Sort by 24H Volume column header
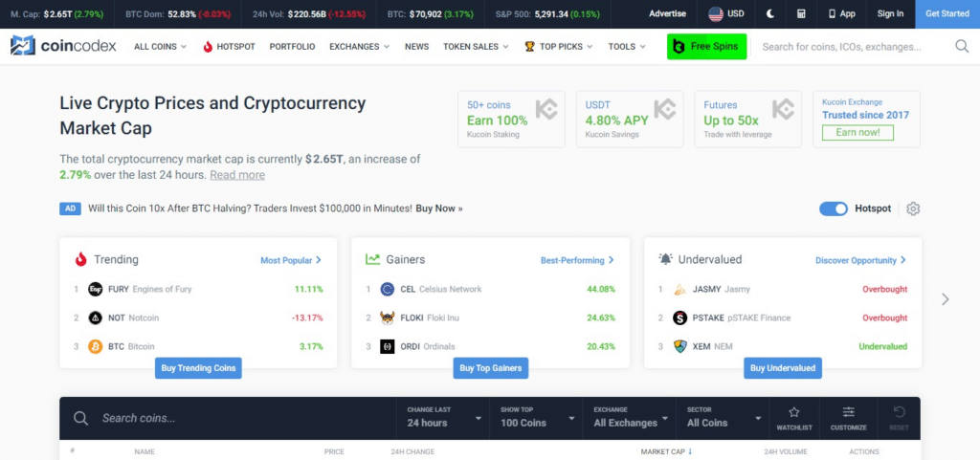 [x=786, y=451]
